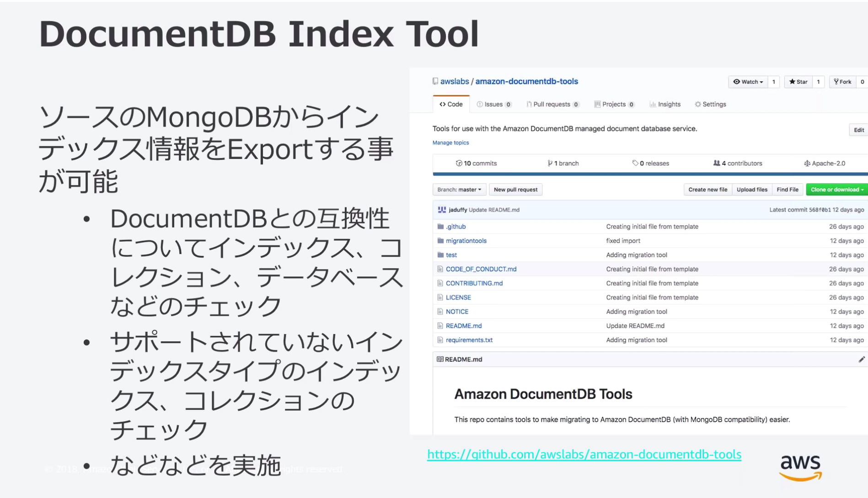Click the pencil icon to edit README.md
Screen dimensions: 868x498
[862, 359]
